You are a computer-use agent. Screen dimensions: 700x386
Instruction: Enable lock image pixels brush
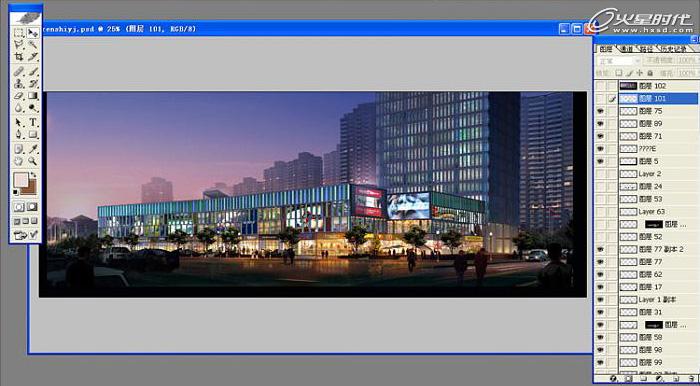pos(629,73)
